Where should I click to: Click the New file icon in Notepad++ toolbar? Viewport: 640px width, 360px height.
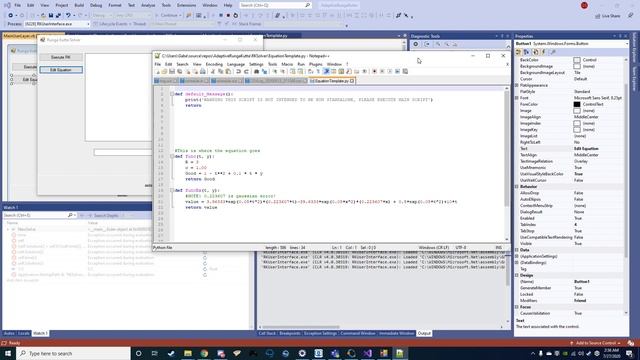[x=158, y=71]
